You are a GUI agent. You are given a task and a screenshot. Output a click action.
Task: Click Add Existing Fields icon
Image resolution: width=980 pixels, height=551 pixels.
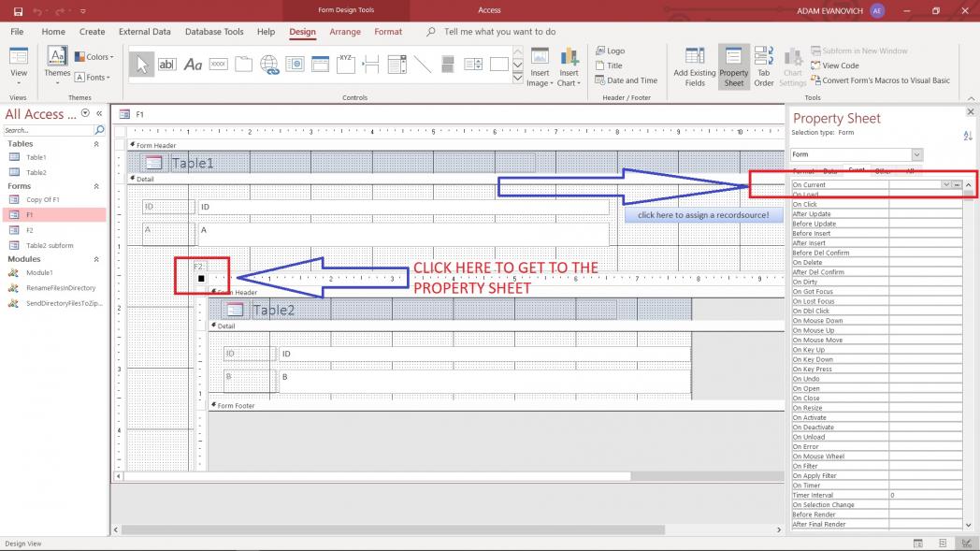click(x=695, y=67)
